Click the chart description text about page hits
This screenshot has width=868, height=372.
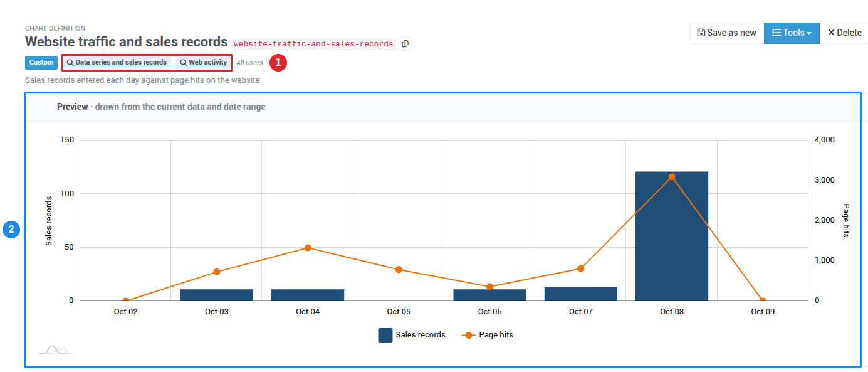coord(142,80)
